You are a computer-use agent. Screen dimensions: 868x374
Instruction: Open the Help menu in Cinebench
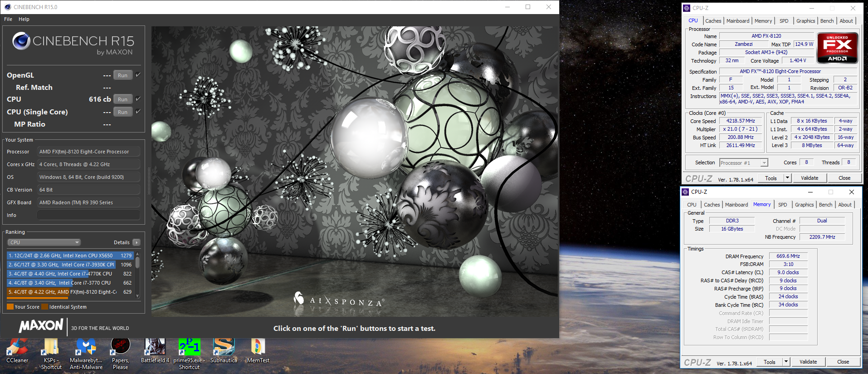coord(24,19)
